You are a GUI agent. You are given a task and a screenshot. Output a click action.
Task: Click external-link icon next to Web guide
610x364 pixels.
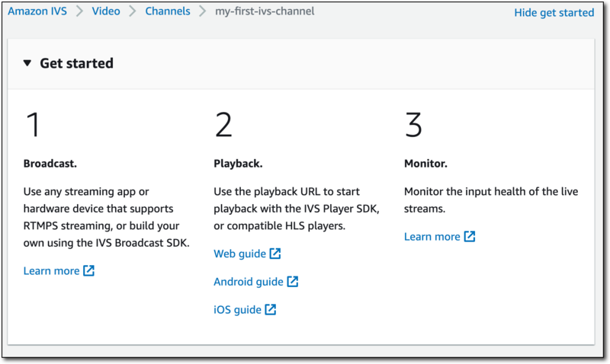pos(275,254)
